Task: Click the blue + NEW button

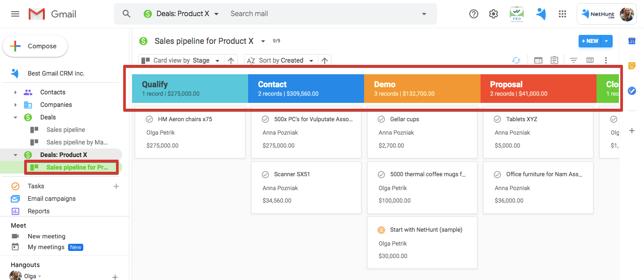Action: click(589, 41)
